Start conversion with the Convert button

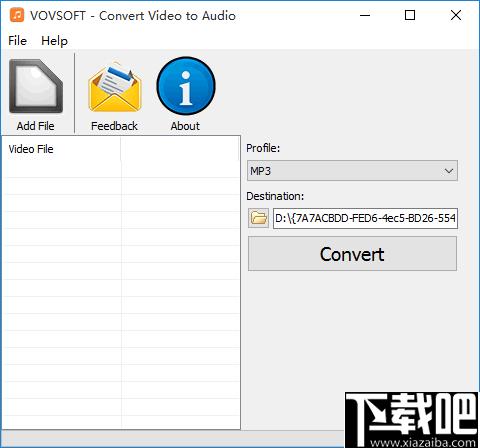click(352, 254)
